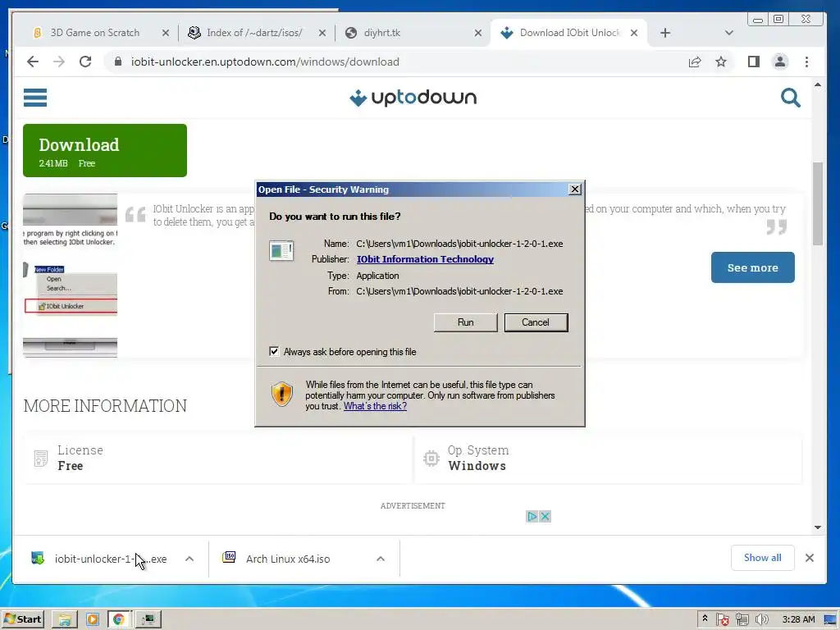Show hidden tray icons arrow
Viewport: 840px width, 630px height.
(705, 619)
